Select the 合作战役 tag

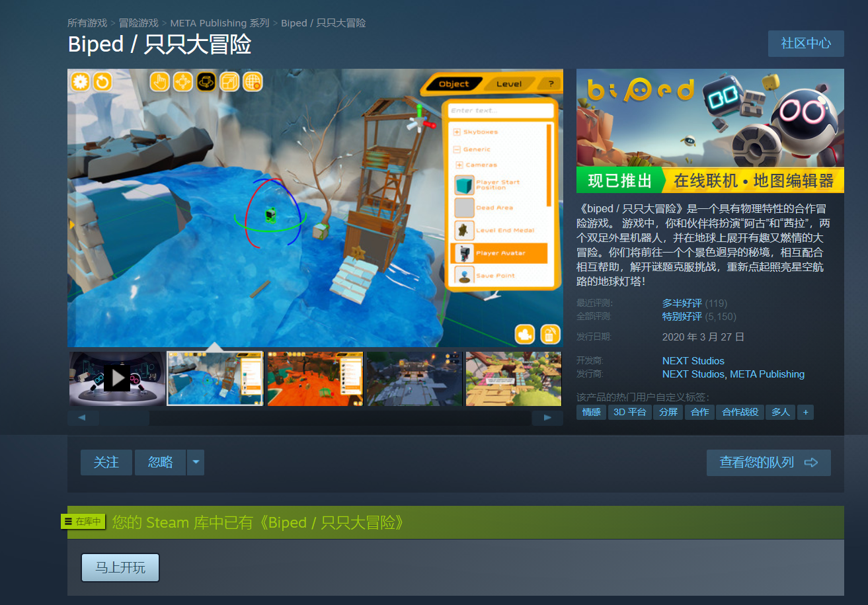tap(740, 412)
